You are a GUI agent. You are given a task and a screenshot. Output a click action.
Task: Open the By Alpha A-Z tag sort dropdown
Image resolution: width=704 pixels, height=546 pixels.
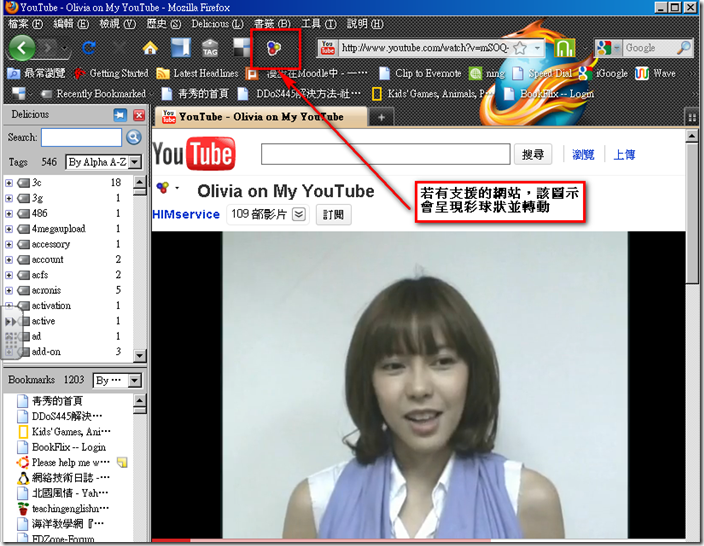104,162
